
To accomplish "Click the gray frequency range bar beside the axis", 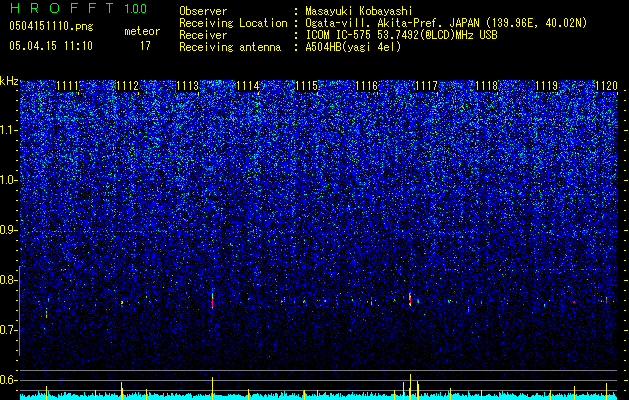I will (x=19, y=311).
